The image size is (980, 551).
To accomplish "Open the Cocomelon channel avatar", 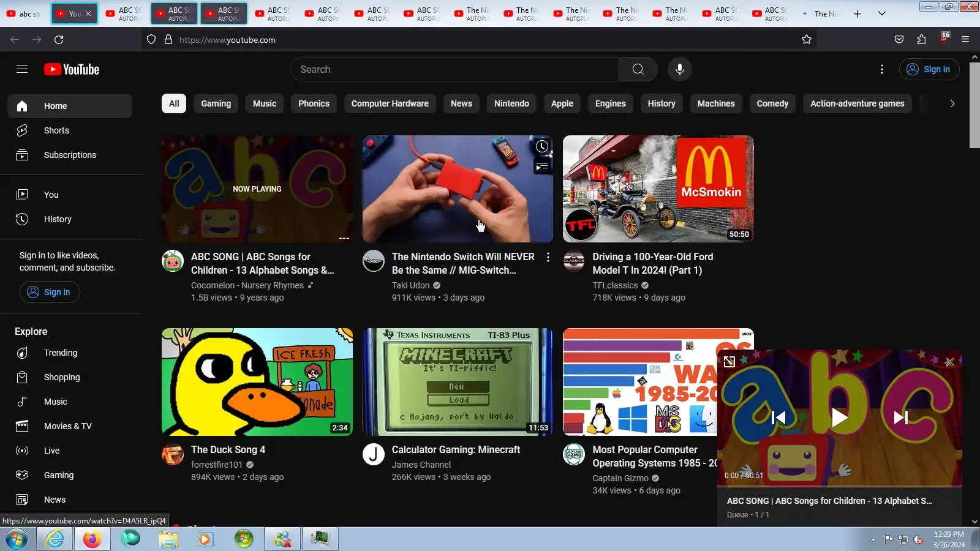I will pos(173,261).
